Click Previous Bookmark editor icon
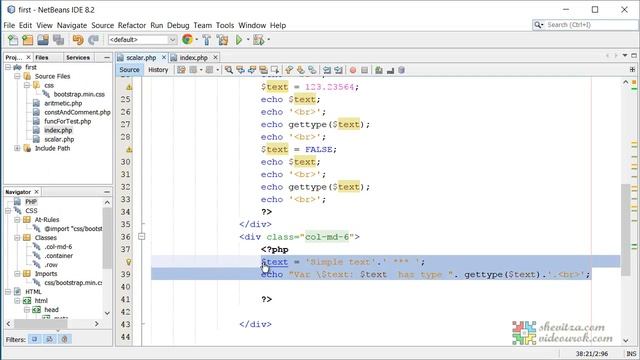The height and width of the screenshot is (360, 640). tap(289, 70)
